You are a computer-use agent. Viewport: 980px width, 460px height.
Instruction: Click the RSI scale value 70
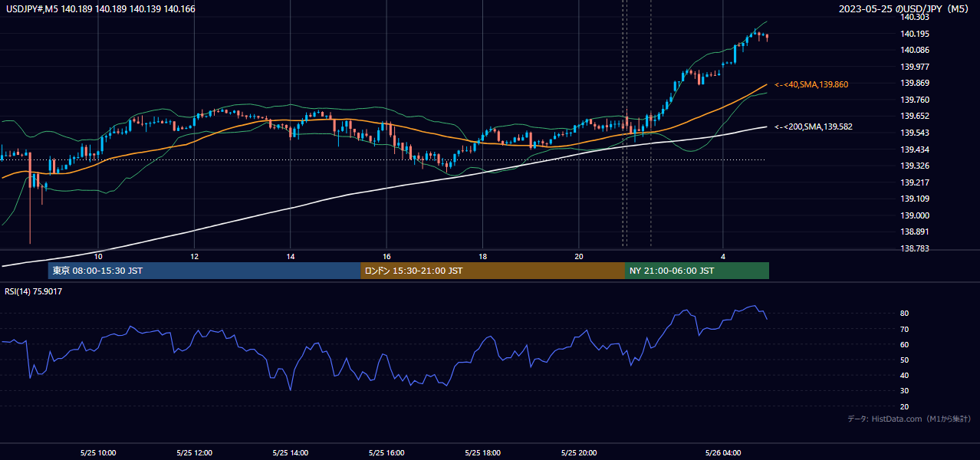coord(904,330)
